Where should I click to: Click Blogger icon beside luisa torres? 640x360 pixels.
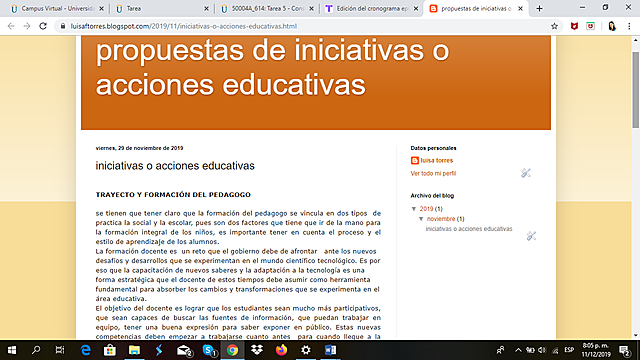pos(415,160)
